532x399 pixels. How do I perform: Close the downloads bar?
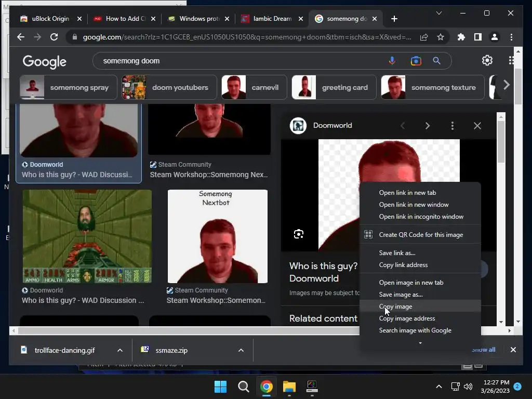point(513,350)
